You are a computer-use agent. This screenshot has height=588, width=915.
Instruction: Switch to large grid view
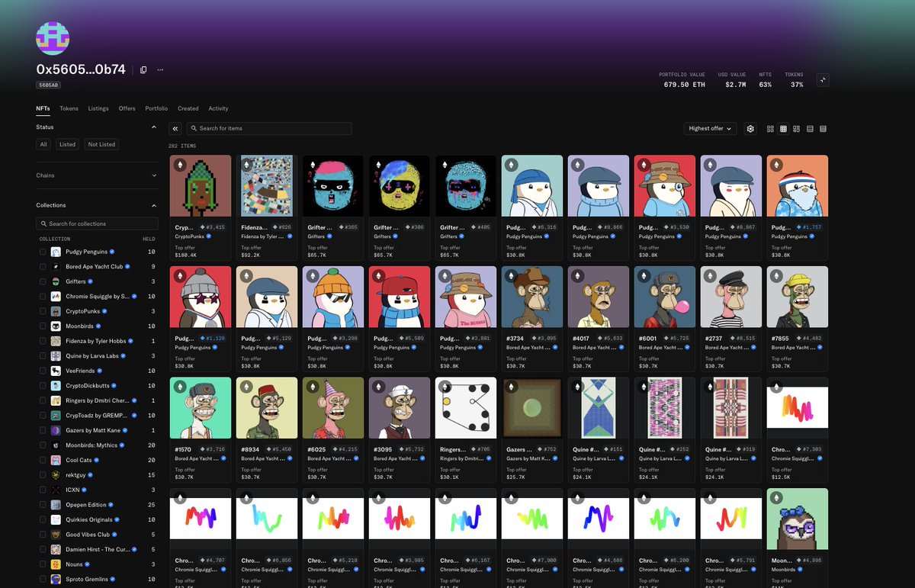pos(770,129)
